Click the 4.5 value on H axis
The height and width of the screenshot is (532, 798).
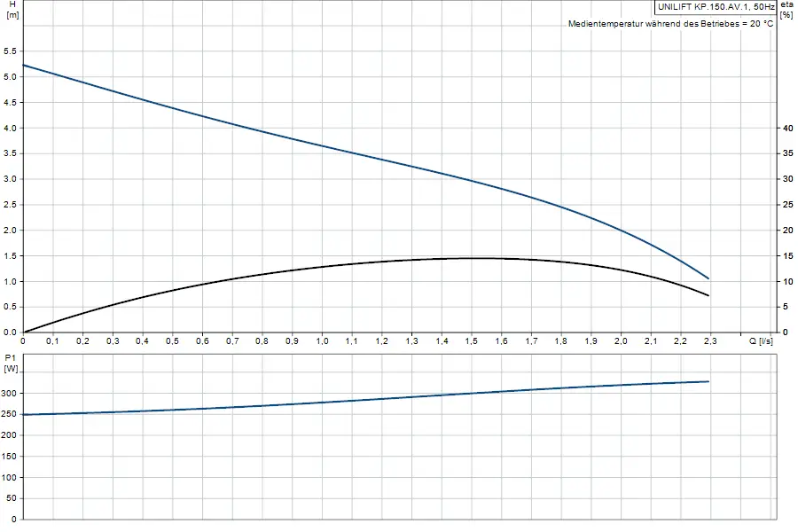coord(10,102)
